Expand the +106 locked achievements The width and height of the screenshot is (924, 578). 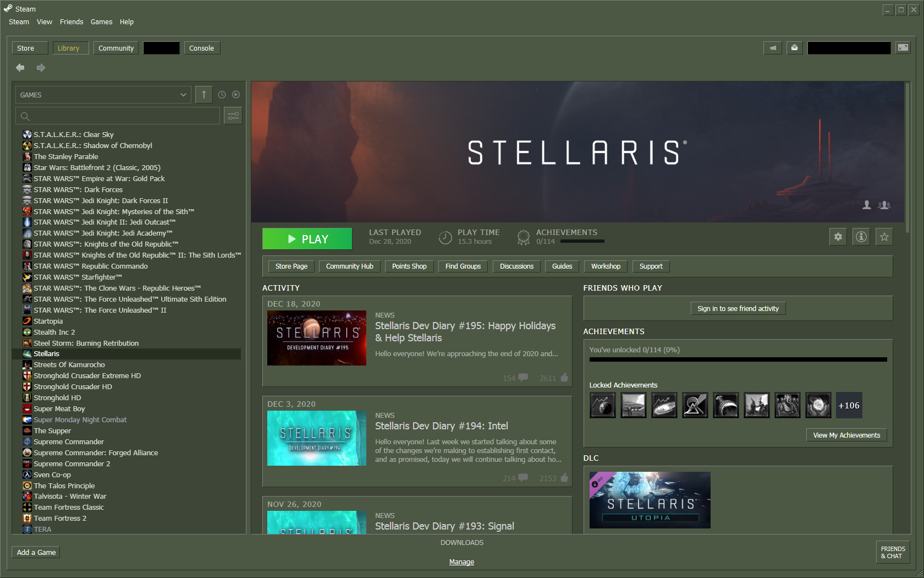pyautogui.click(x=849, y=405)
